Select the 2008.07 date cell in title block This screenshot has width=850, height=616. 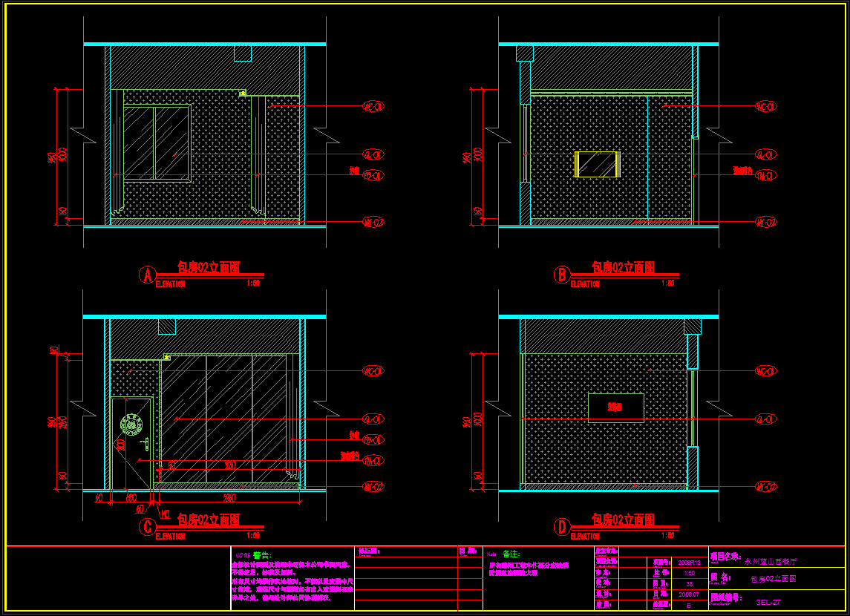click(x=688, y=594)
